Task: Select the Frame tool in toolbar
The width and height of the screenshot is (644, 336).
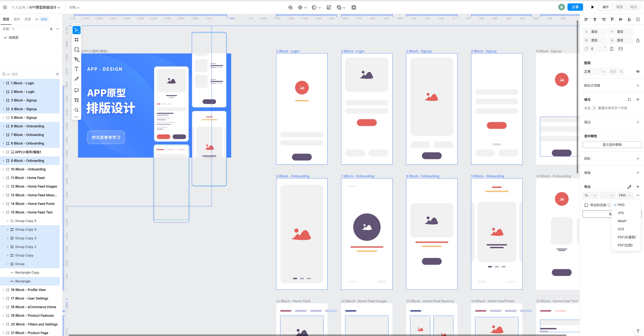Action: [77, 40]
